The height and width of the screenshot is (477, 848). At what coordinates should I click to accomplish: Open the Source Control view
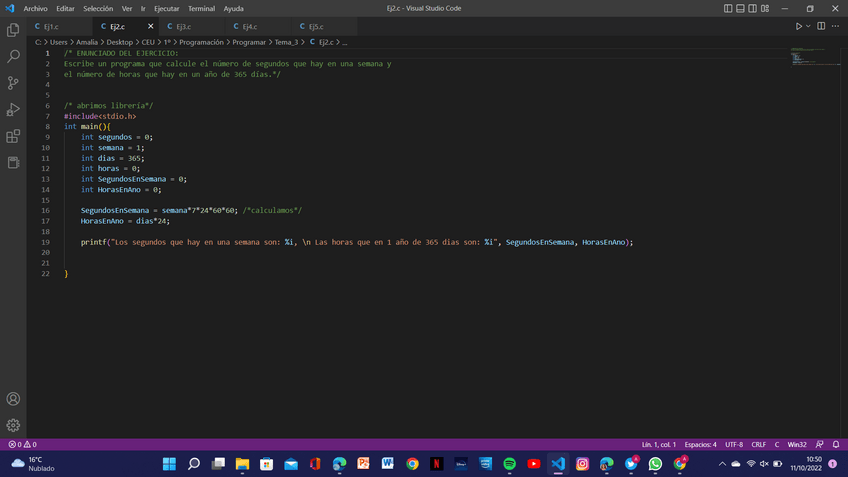pos(13,83)
